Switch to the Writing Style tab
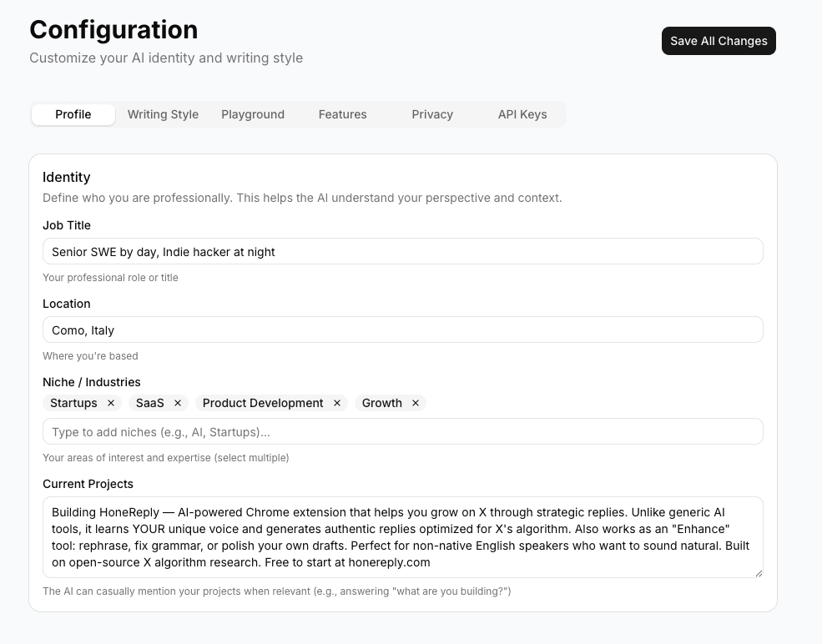This screenshot has height=644, width=822. click(163, 114)
